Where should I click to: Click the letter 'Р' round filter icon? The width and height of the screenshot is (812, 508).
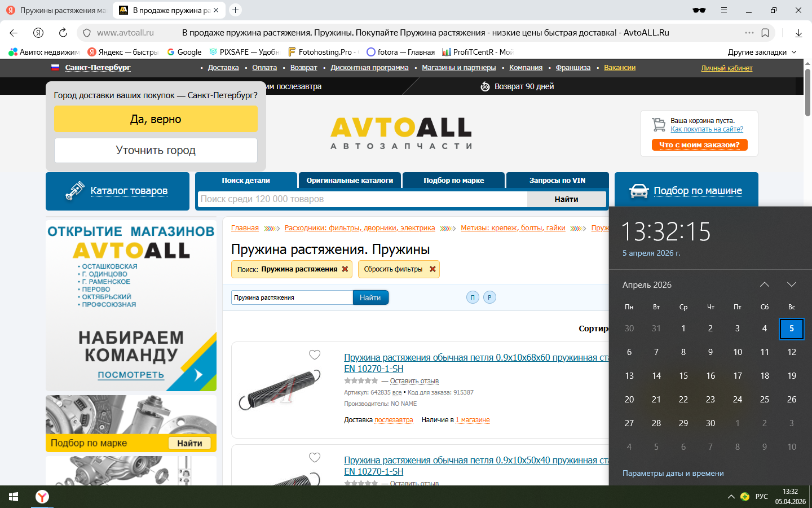[489, 297]
